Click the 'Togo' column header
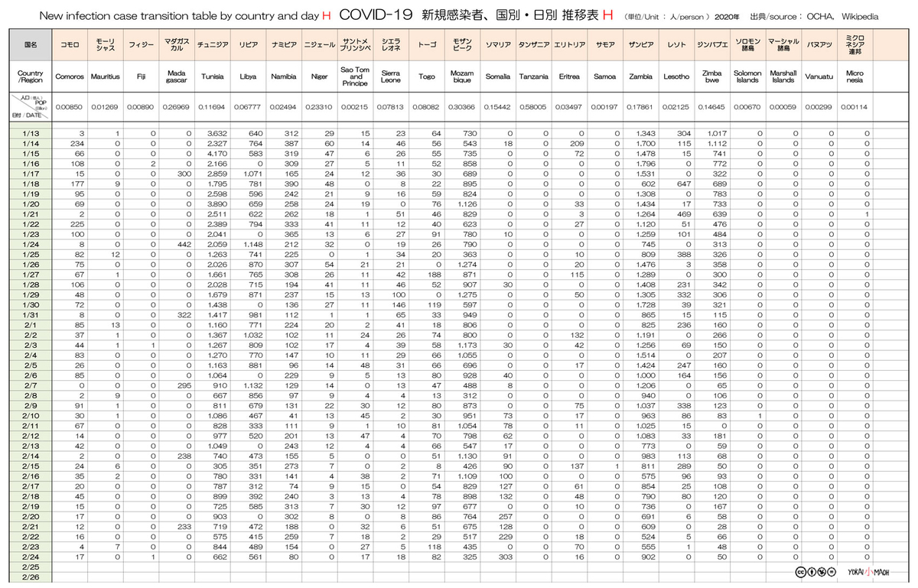918x588 pixels. 427,77
